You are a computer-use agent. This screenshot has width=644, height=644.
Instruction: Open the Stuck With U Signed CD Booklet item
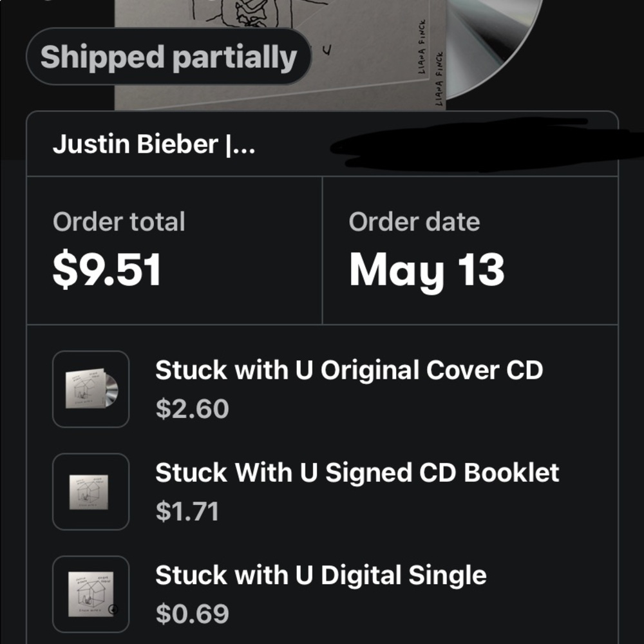click(x=357, y=473)
